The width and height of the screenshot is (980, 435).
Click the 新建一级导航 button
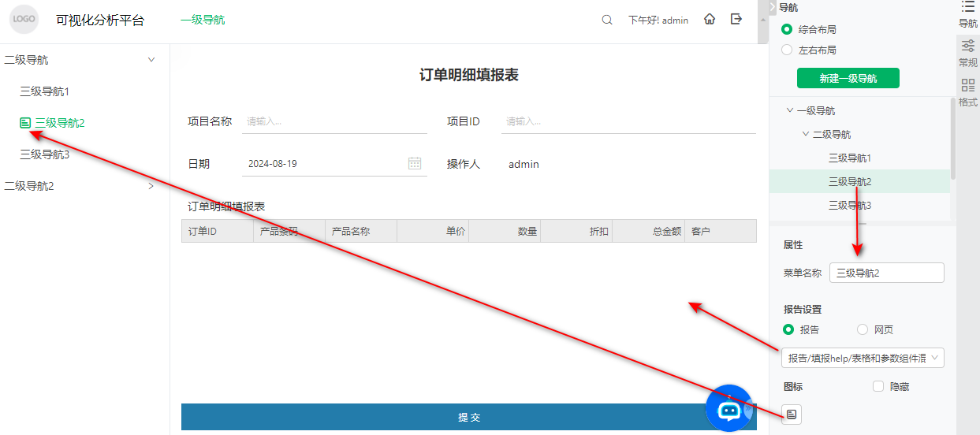click(x=848, y=78)
